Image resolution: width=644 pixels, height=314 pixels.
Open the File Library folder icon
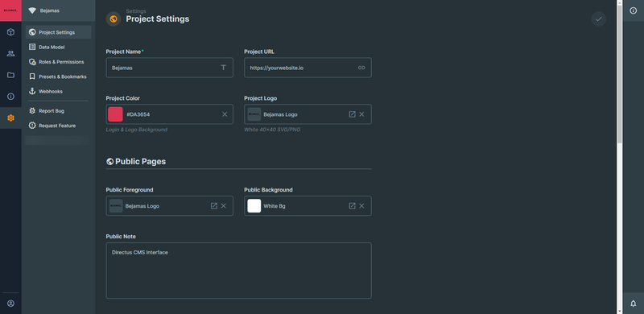coord(10,75)
